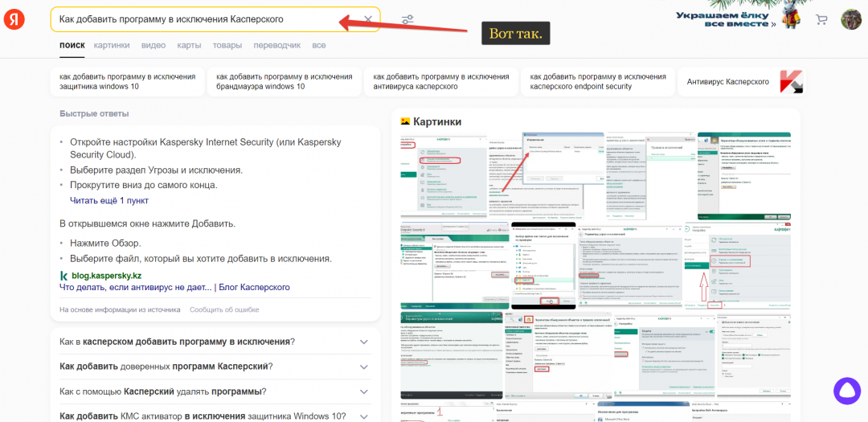Open dark green thumbnail at top-right of Картинки
Image resolution: width=868 pixels, height=422 pixels.
point(744,175)
